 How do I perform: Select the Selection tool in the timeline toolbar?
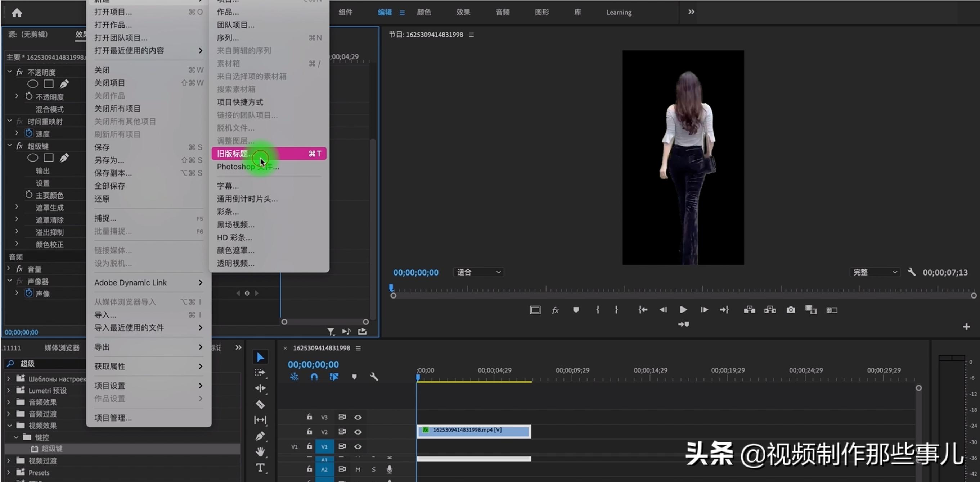[260, 356]
